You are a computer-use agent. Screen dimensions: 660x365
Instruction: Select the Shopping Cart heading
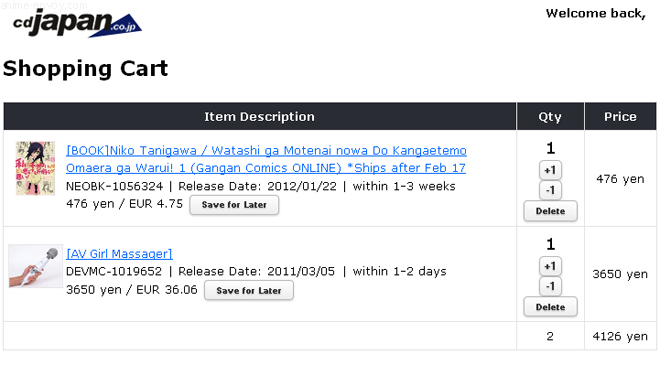pyautogui.click(x=85, y=69)
